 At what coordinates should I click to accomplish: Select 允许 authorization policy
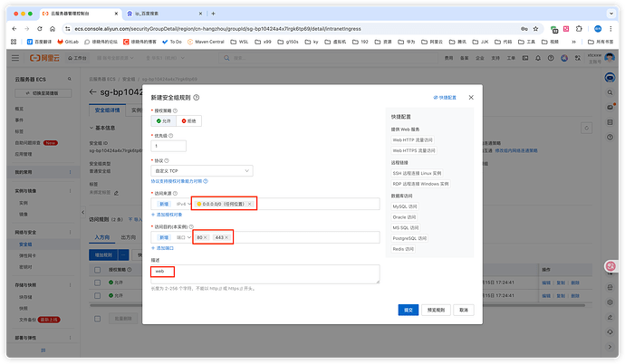tap(165, 120)
